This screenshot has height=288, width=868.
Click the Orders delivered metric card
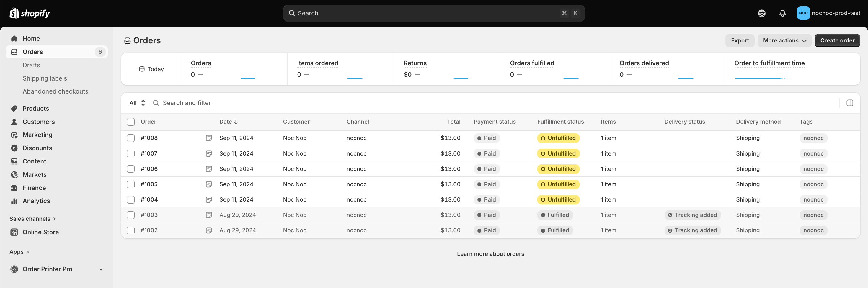click(x=667, y=69)
